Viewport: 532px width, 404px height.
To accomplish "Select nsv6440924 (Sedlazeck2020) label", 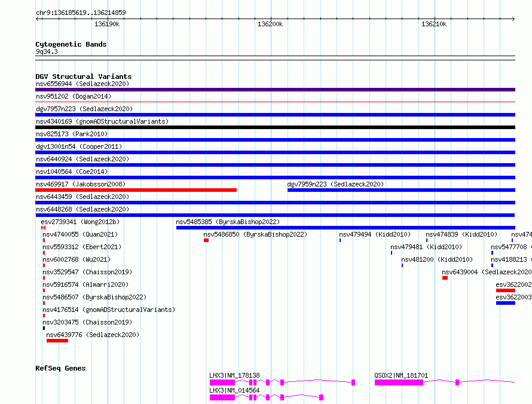I will coord(82,159).
